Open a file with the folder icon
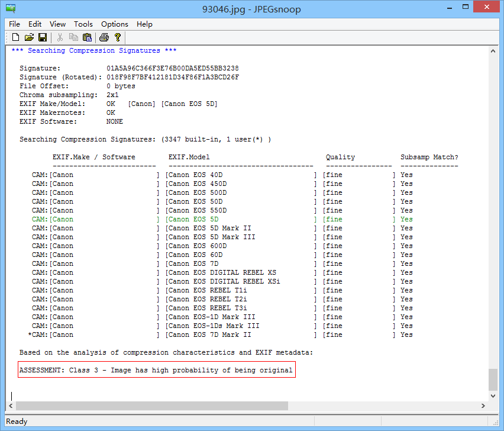This screenshot has width=504, height=431. point(29,37)
